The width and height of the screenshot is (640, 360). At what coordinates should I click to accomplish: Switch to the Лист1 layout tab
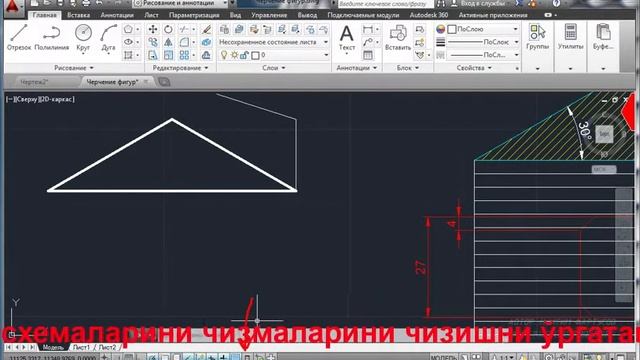point(81,347)
